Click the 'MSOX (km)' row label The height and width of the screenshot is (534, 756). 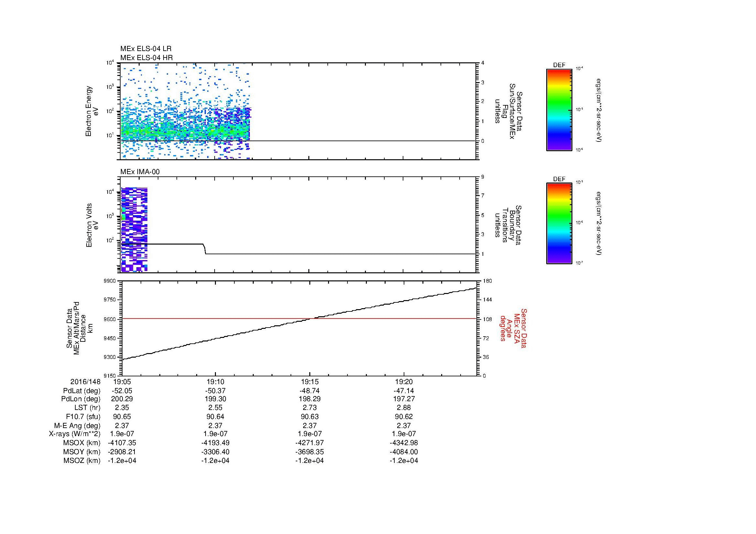[x=82, y=443]
